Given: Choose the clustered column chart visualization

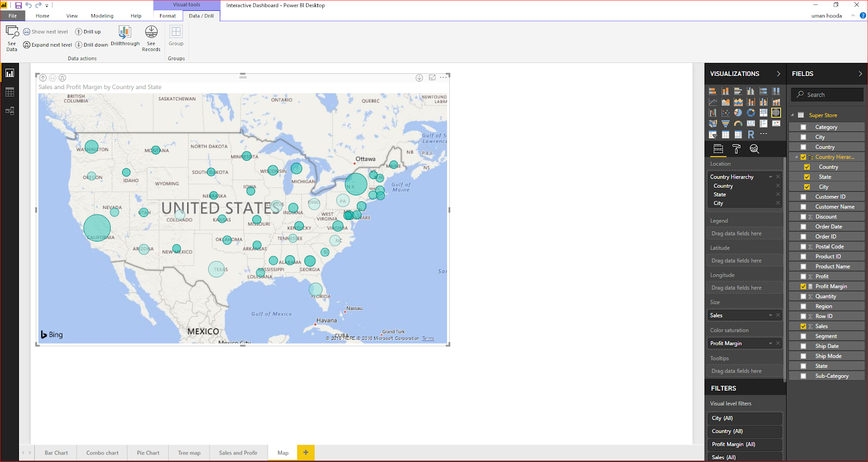Looking at the screenshot, I should click(x=751, y=91).
